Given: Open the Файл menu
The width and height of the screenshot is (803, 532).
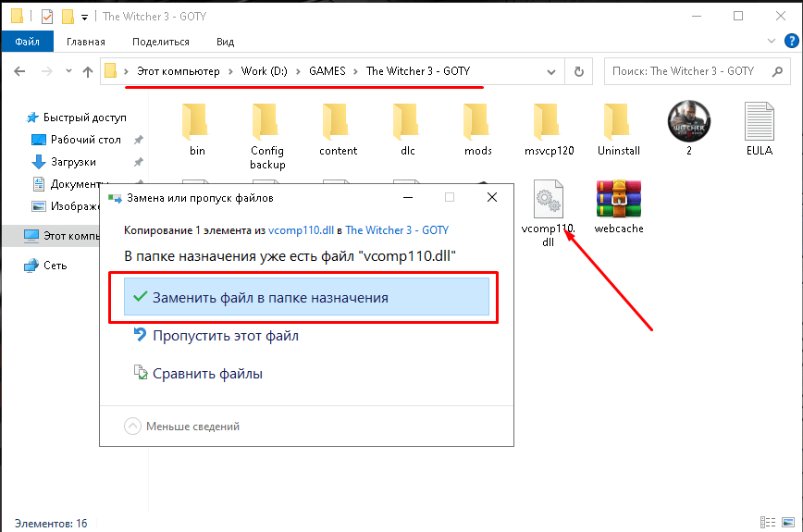Looking at the screenshot, I should click(27, 42).
